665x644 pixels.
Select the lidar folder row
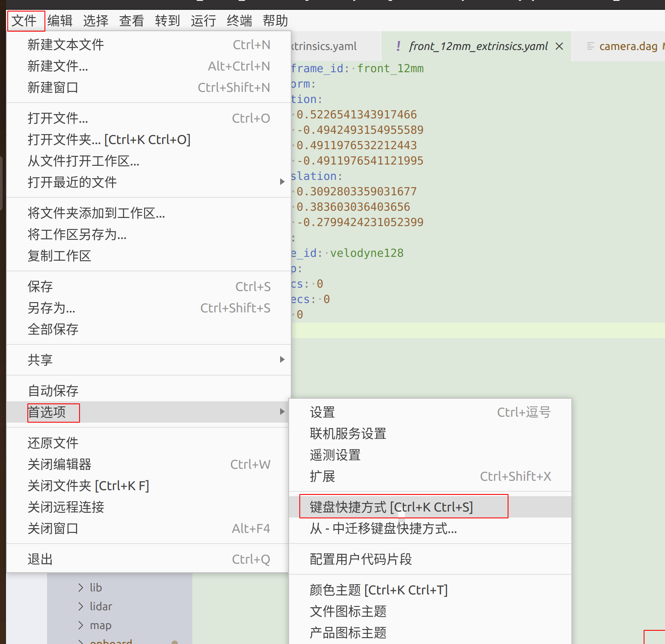point(120,606)
